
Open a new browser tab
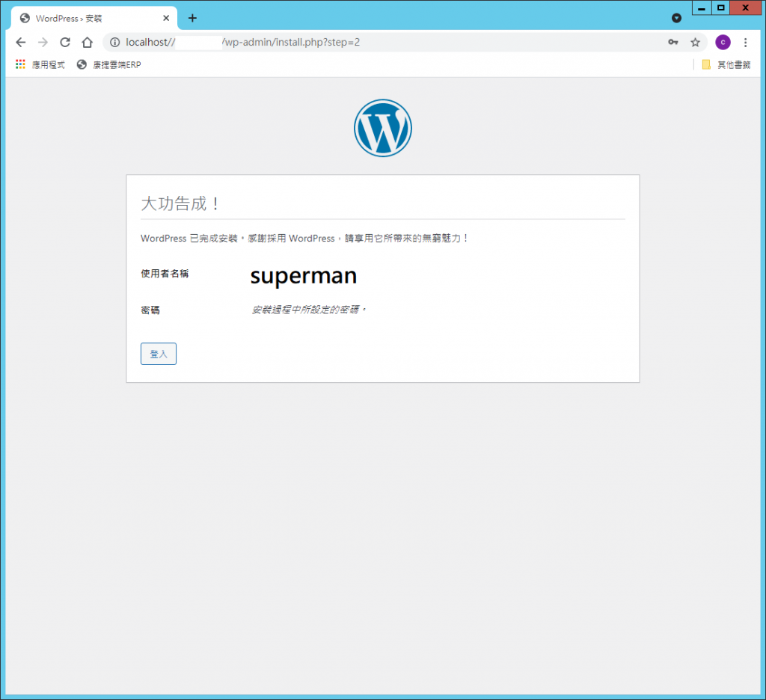[192, 18]
